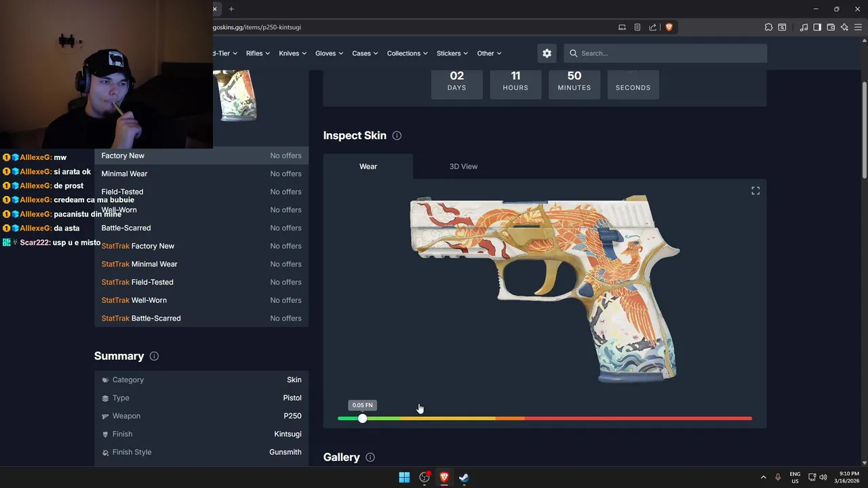Open the Leo AI sparkle icon
This screenshot has height=488, width=868.
pyautogui.click(x=844, y=27)
